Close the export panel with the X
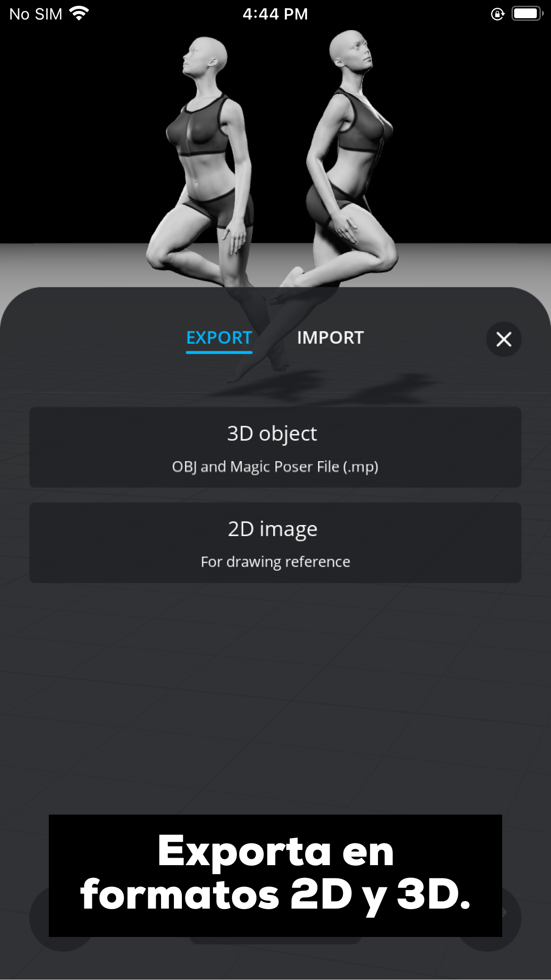Image resolution: width=551 pixels, height=980 pixels. [504, 339]
